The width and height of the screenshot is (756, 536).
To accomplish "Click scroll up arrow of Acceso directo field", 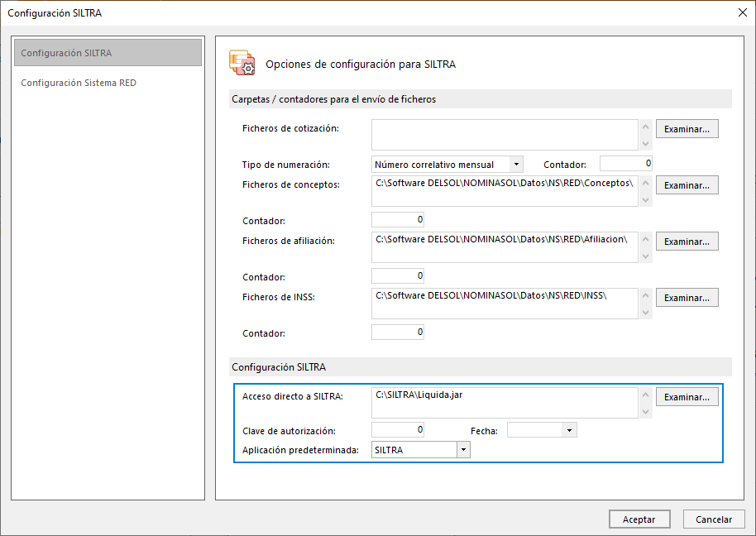I will click(x=646, y=395).
